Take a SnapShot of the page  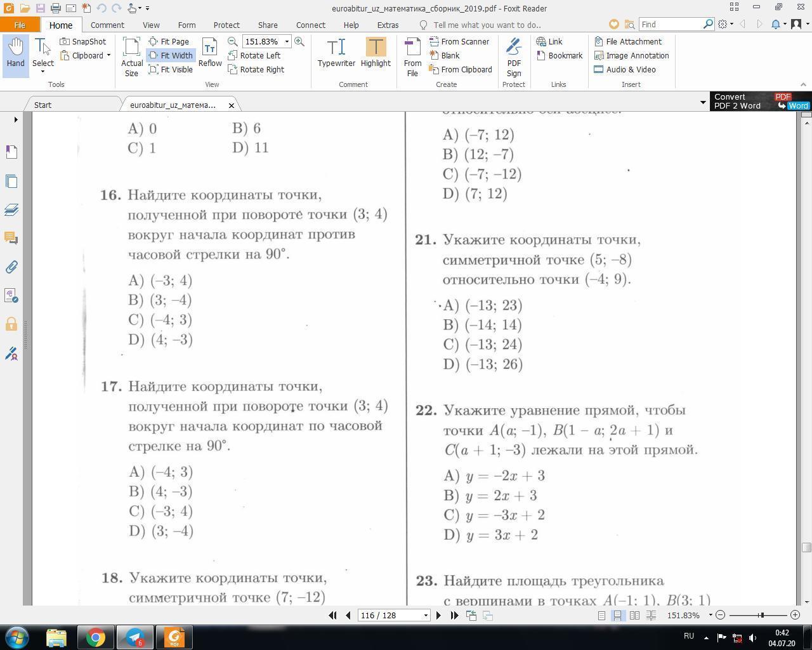pos(83,41)
